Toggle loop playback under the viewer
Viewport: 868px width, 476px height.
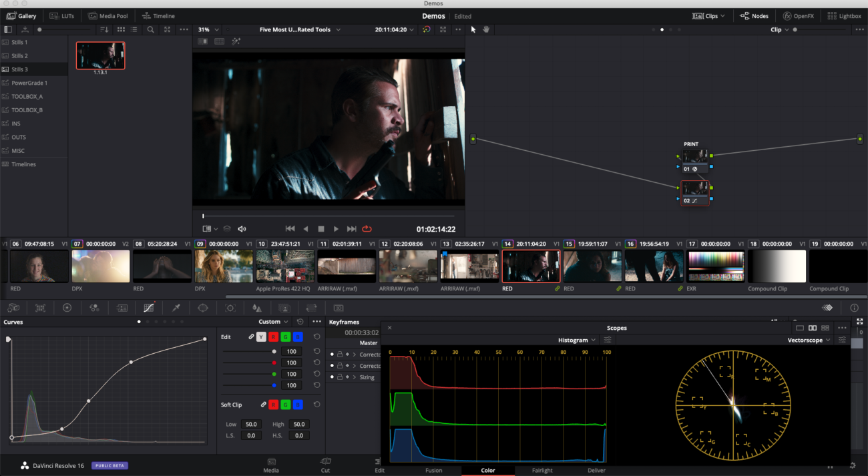(x=367, y=228)
